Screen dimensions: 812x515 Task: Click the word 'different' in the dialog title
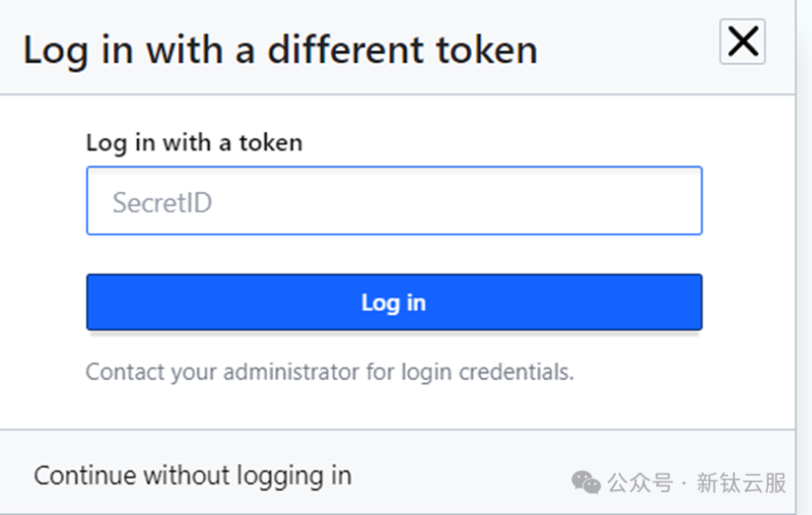[x=346, y=50]
